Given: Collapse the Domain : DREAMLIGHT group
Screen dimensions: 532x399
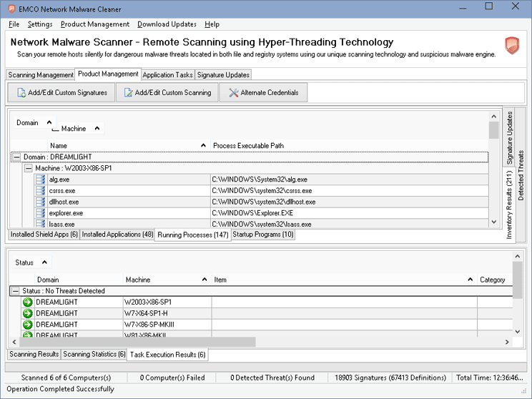Looking at the screenshot, I should tap(16, 157).
